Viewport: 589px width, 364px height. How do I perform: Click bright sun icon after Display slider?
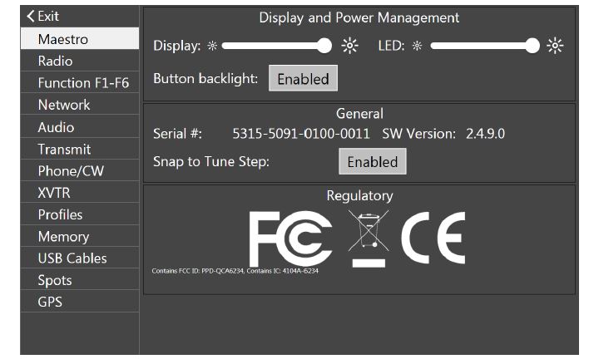[349, 46]
